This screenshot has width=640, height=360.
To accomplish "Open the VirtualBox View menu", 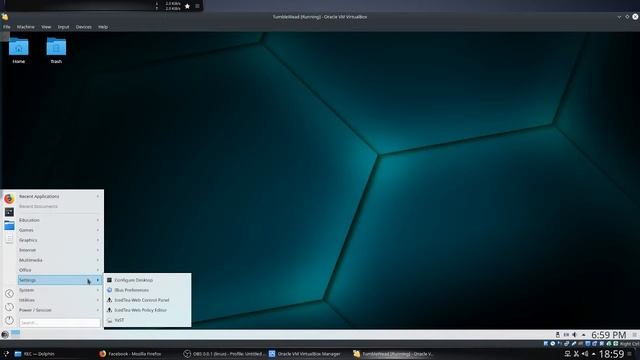I will (x=46, y=27).
